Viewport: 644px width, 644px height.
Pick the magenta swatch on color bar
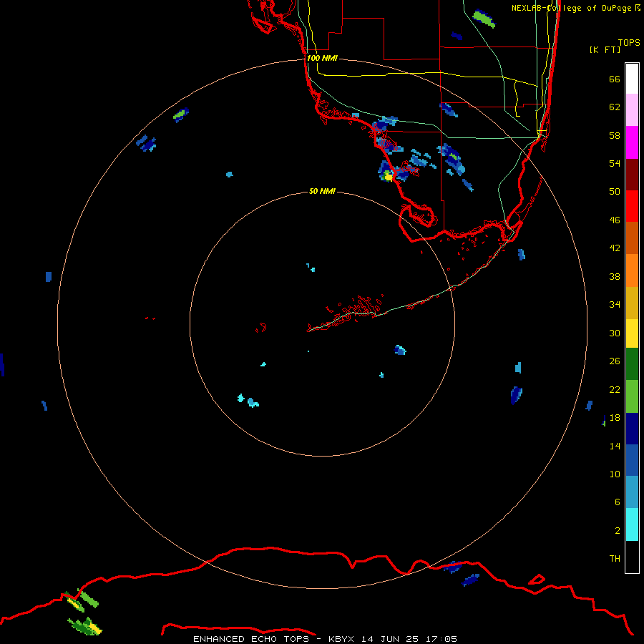[x=632, y=142]
